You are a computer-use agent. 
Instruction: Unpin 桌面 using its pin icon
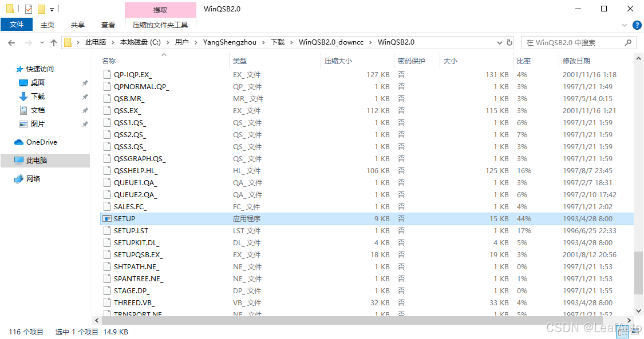point(85,83)
